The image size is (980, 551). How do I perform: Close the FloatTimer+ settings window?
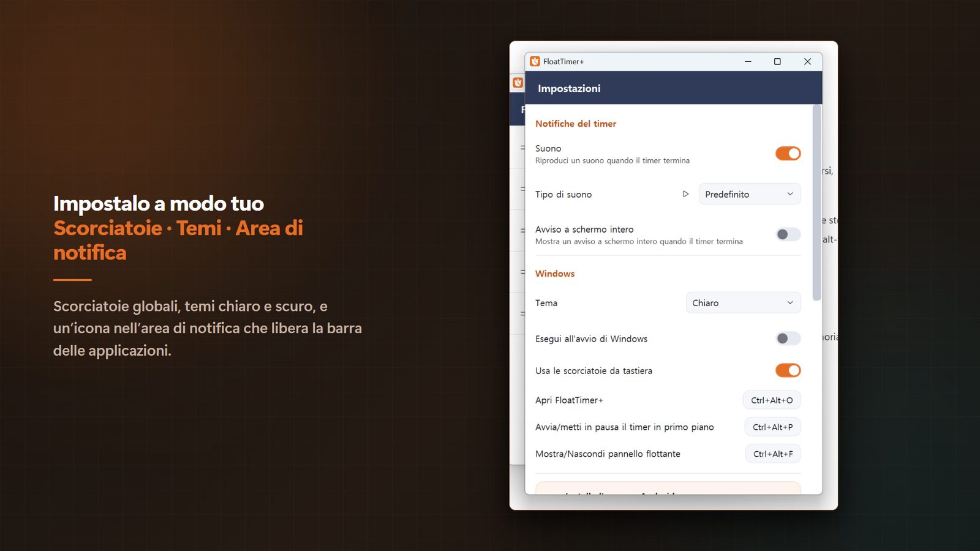807,61
